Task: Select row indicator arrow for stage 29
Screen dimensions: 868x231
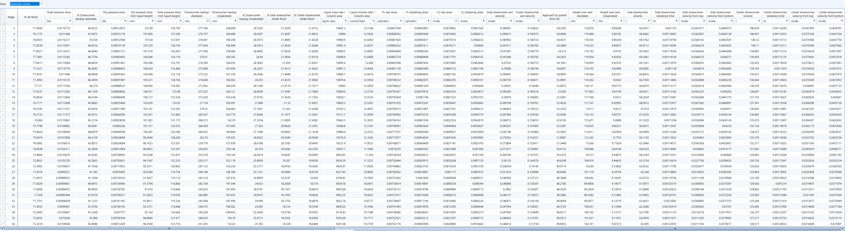Action: [x=3, y=183]
